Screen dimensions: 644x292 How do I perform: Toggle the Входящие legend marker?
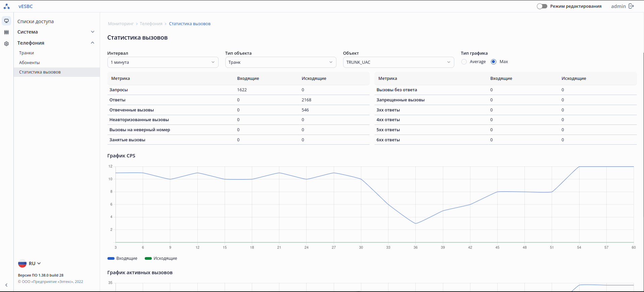coord(111,258)
